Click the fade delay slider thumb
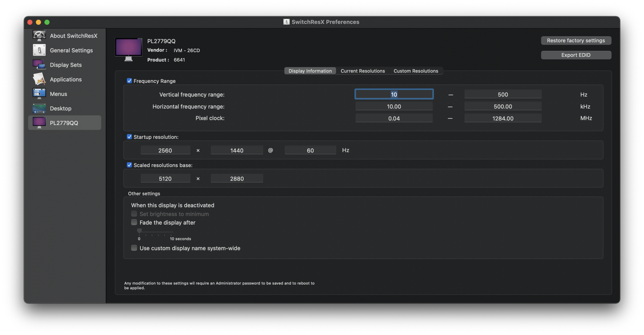This screenshot has height=335, width=644. click(139, 231)
